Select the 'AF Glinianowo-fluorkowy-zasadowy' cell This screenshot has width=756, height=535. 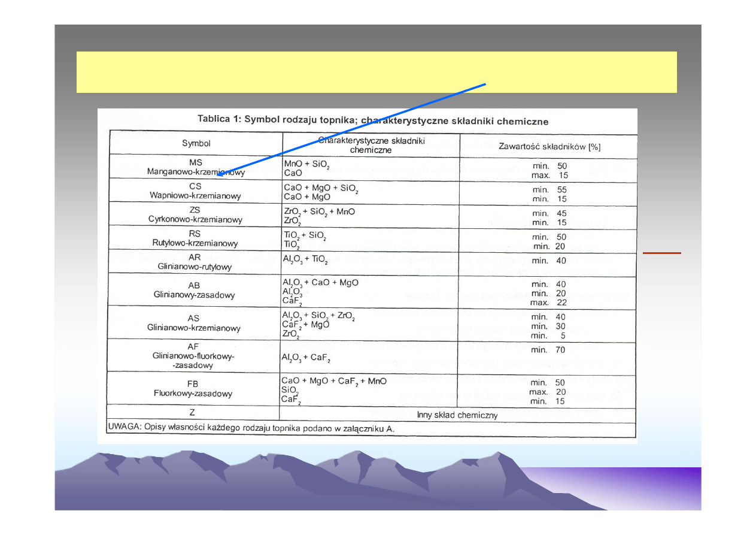coord(194,355)
